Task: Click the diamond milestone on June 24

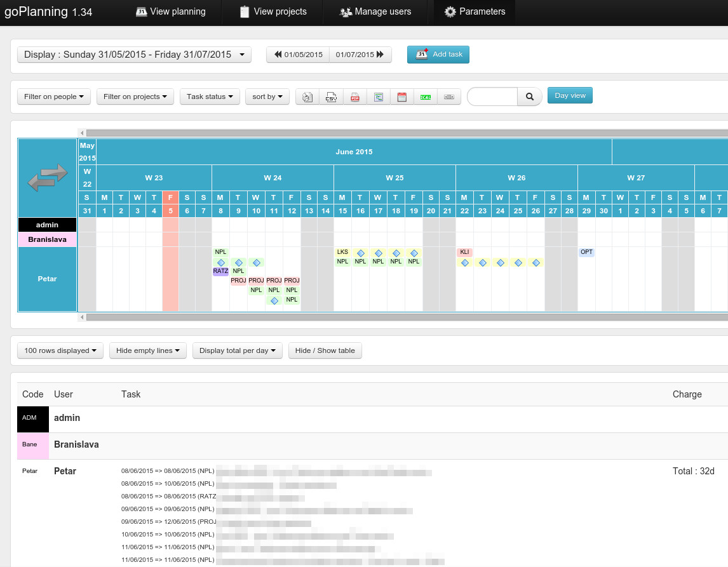Action: click(x=501, y=263)
